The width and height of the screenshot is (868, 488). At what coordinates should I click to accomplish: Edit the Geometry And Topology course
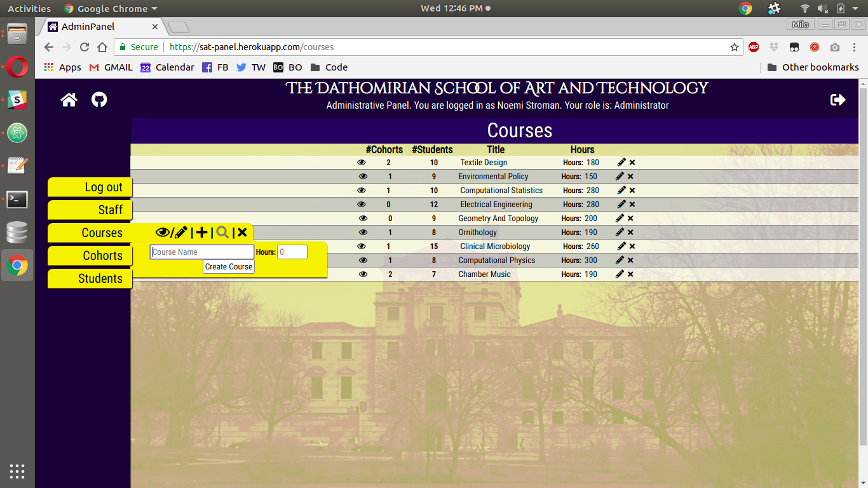coord(620,219)
